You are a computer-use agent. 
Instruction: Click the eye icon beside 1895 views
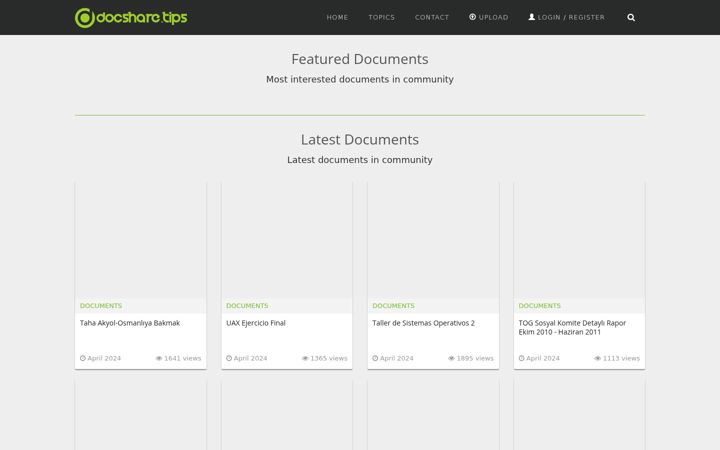click(x=451, y=358)
